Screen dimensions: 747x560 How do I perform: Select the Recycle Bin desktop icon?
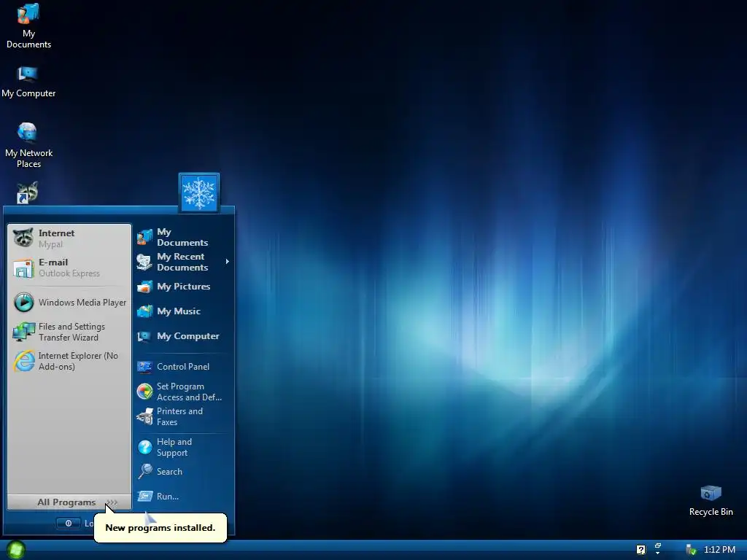point(711,500)
